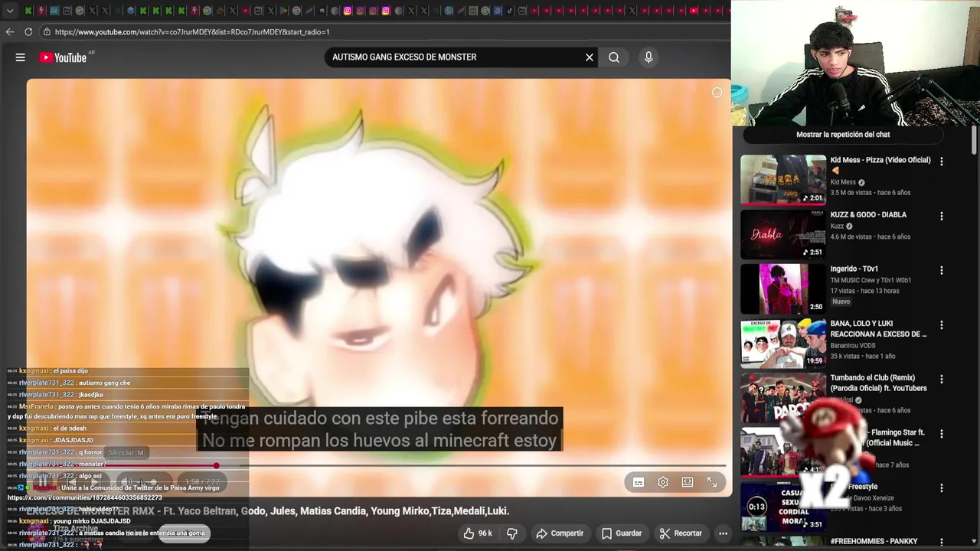Open the casual sexual cordial thumbnail showing 3:51
980x551 pixels.
(x=783, y=506)
